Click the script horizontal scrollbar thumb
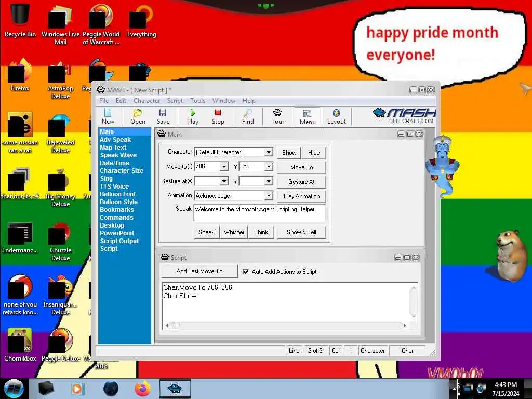The height and width of the screenshot is (399, 532). [176, 326]
